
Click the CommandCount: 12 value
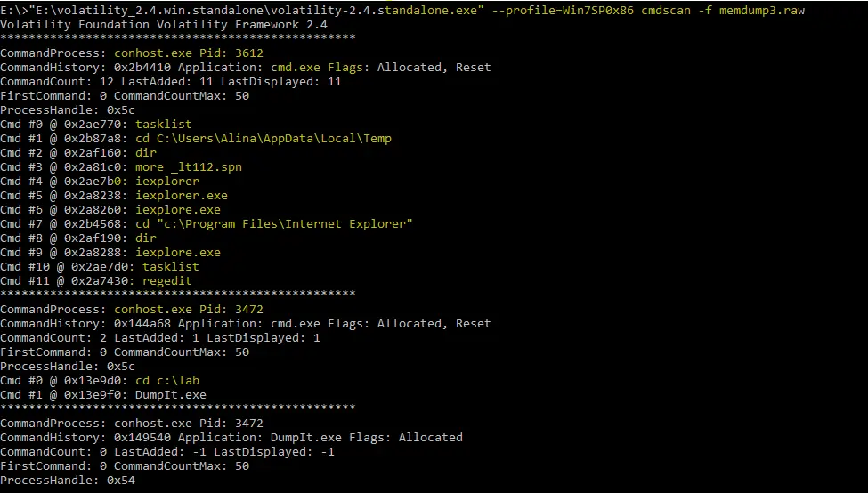tap(57, 82)
